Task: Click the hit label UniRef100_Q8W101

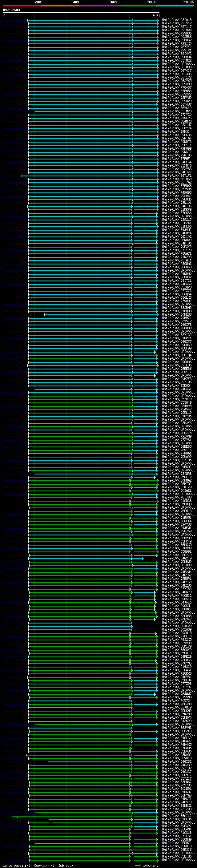Action: (177, 203)
